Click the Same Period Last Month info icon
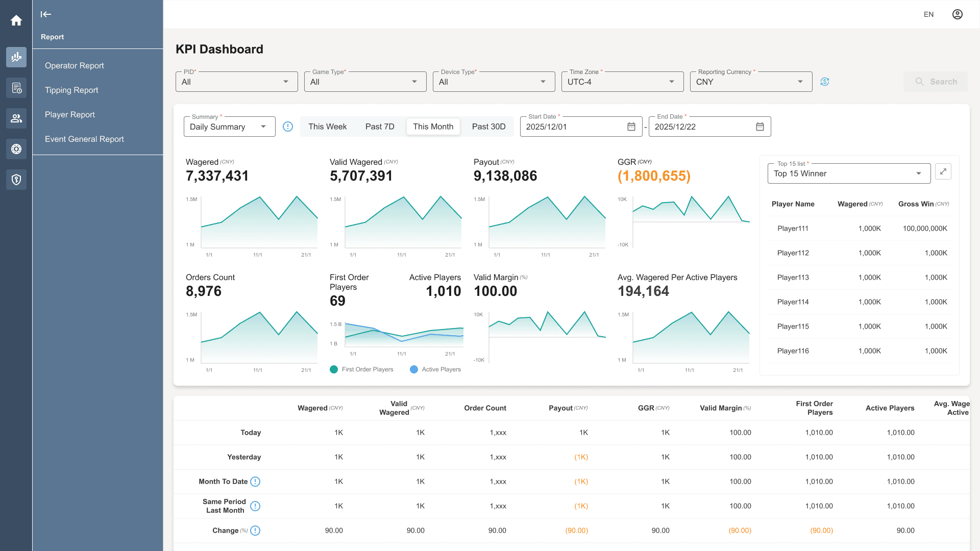980x551 pixels. [x=255, y=506]
